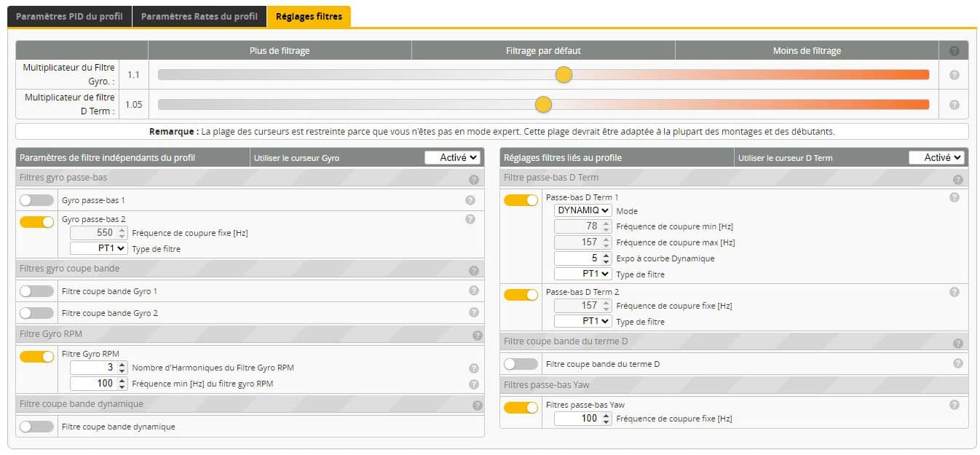
Task: Toggle the Filtres passe-bas Yaw switch
Action: 521,408
